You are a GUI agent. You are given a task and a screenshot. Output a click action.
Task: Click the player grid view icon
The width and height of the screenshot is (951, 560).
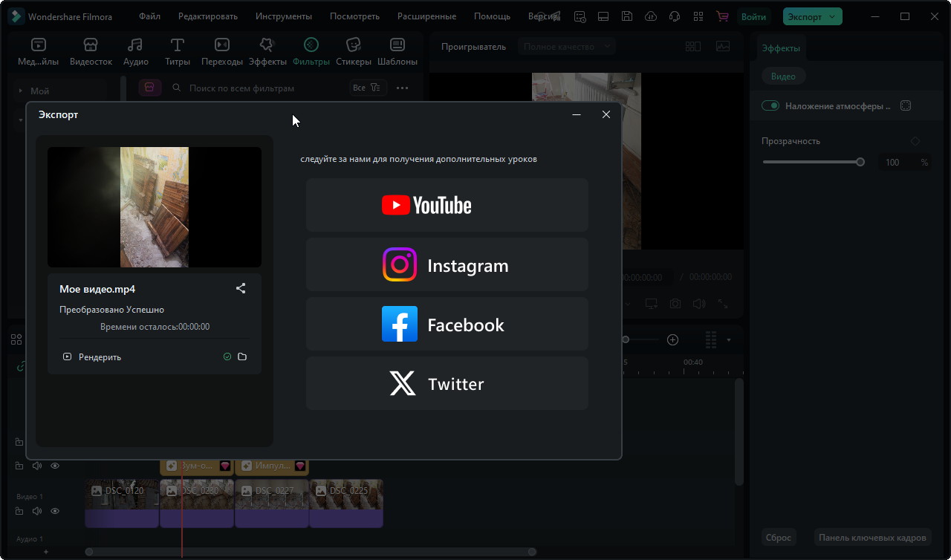click(693, 46)
